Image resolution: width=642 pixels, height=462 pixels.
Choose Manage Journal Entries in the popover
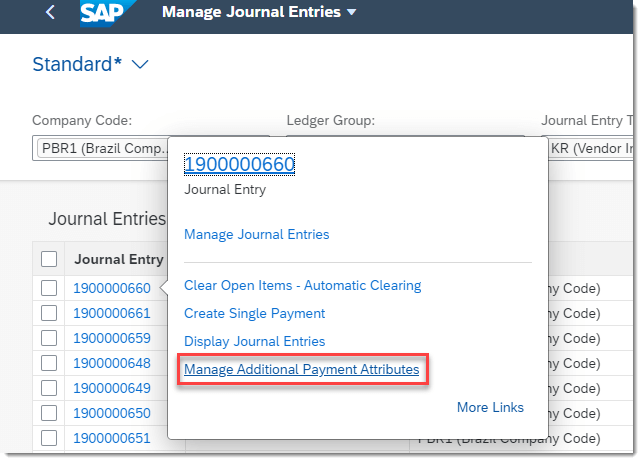tap(257, 234)
